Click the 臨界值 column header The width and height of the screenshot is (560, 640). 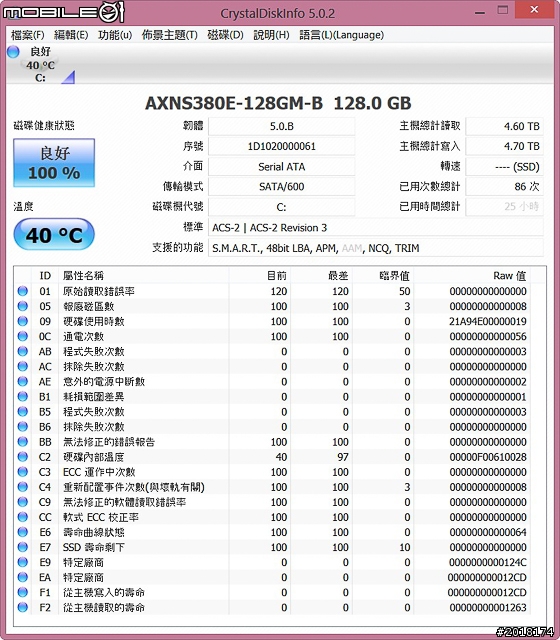(383, 276)
